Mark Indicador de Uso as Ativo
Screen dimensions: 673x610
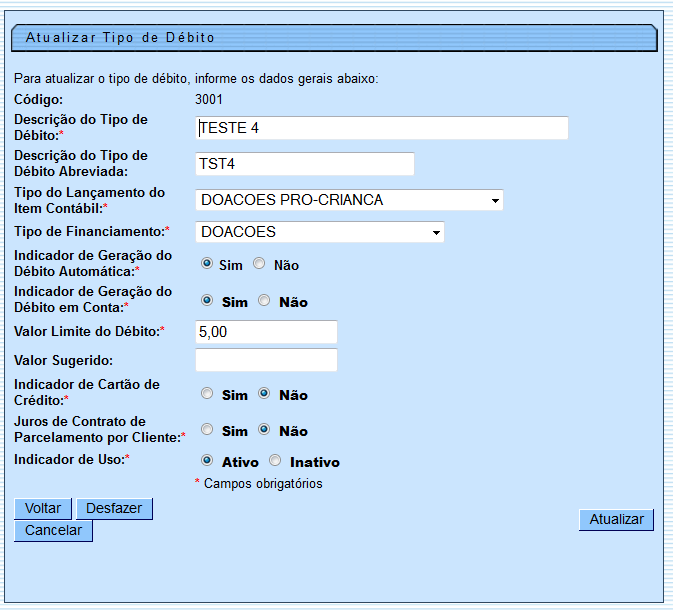pyautogui.click(x=207, y=461)
